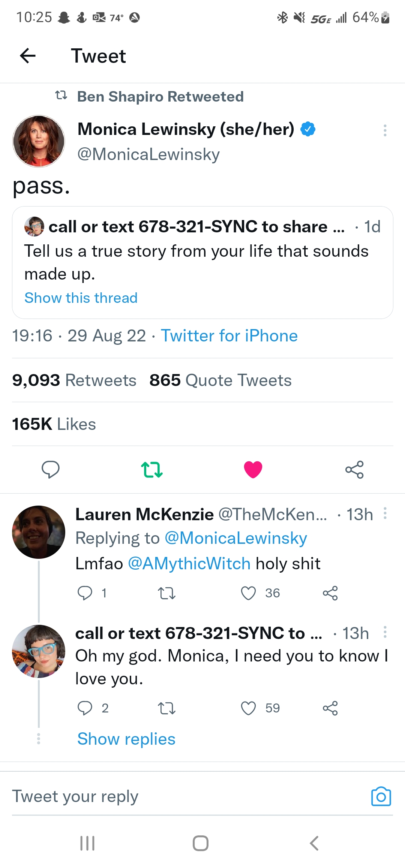405x868 pixels.
Task: Tap the back arrow next to Tweet
Action: (x=28, y=56)
